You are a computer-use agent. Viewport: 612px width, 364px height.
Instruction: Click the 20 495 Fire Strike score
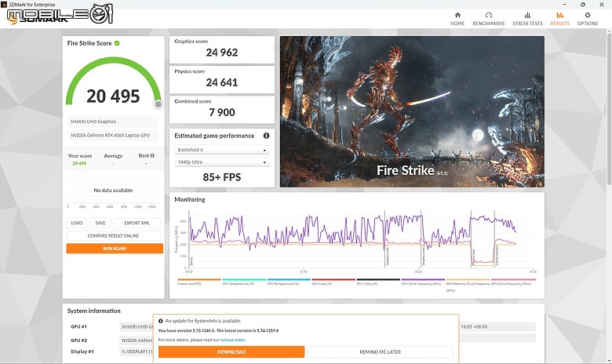tap(113, 96)
